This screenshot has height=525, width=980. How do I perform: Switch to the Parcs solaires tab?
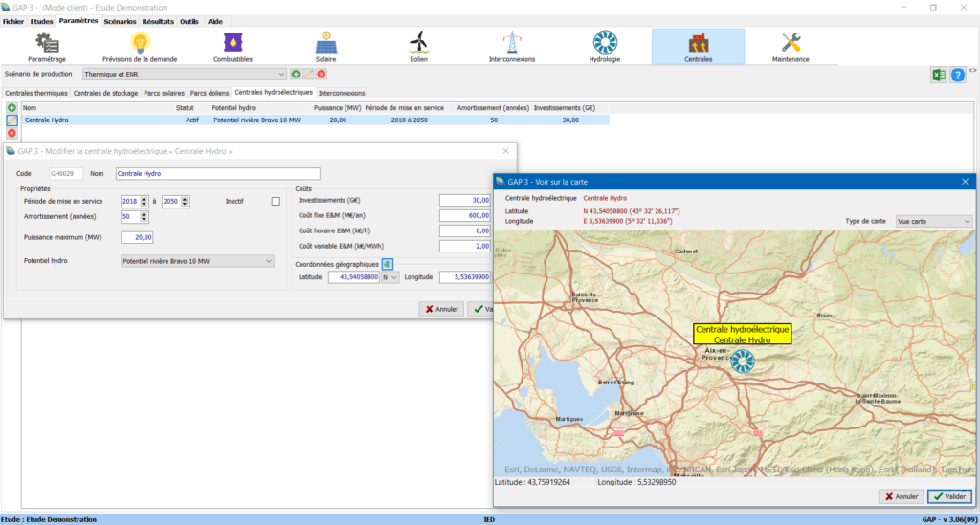click(163, 93)
